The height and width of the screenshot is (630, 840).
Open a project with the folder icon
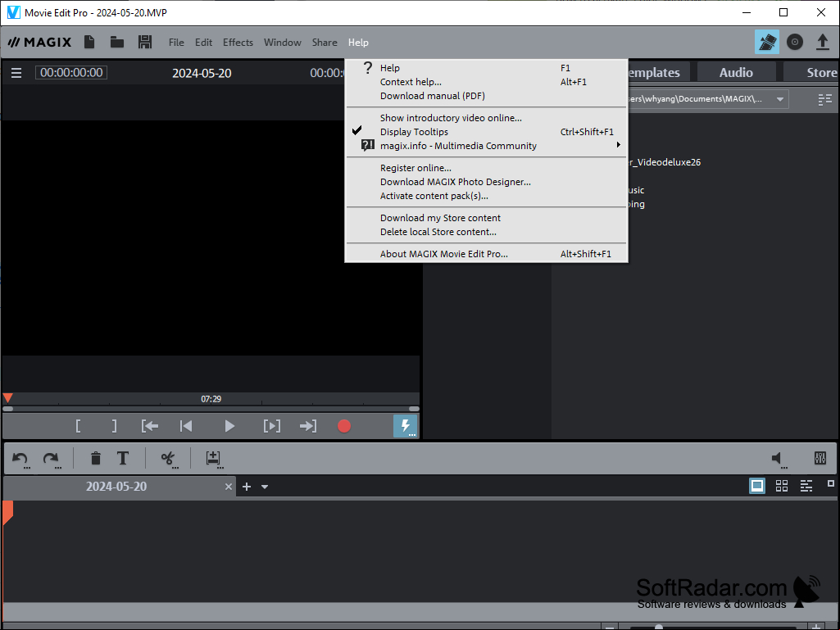[x=117, y=43]
